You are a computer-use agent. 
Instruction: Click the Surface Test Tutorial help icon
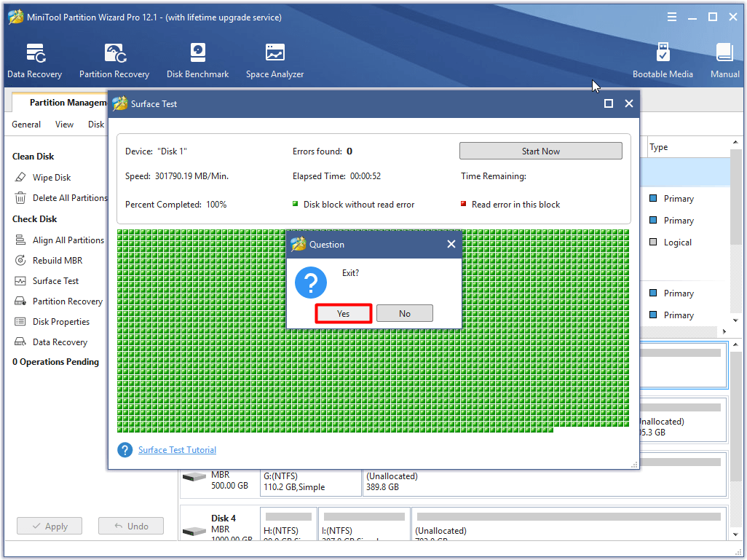[125, 450]
